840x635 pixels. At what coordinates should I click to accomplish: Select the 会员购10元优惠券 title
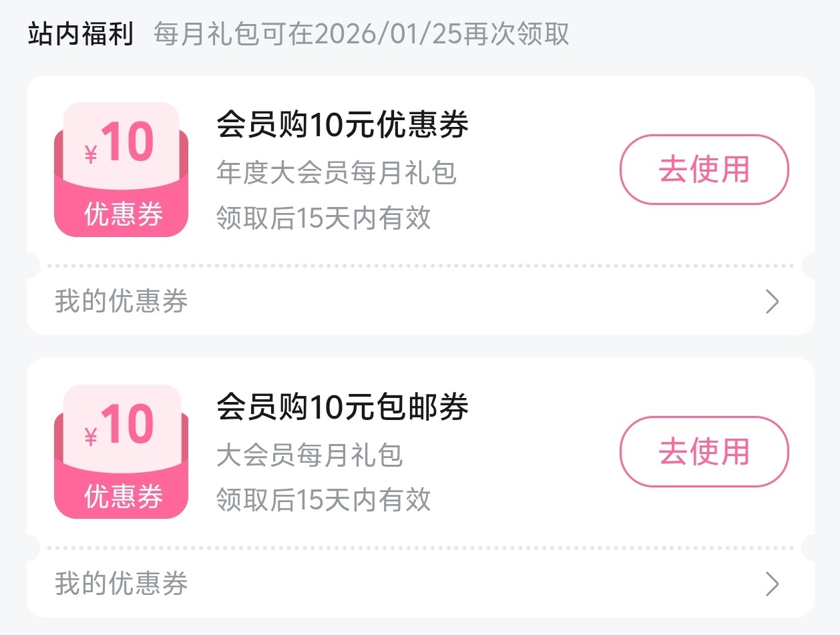(x=343, y=126)
